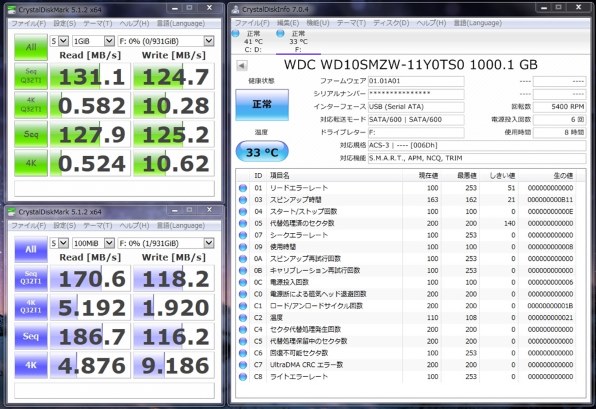
Task: Open 機能(U) menu in CrystalDiskInfo
Action: 318,23
